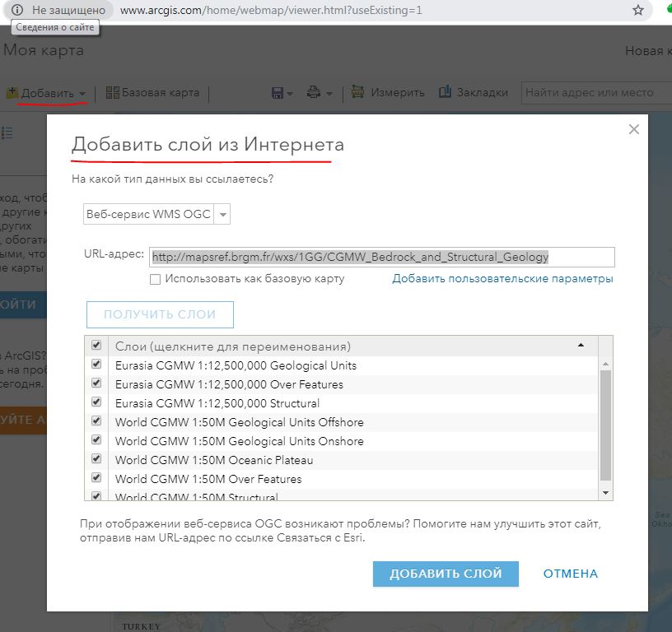Click ОТМЕНА button
The image size is (672, 632).
571,574
